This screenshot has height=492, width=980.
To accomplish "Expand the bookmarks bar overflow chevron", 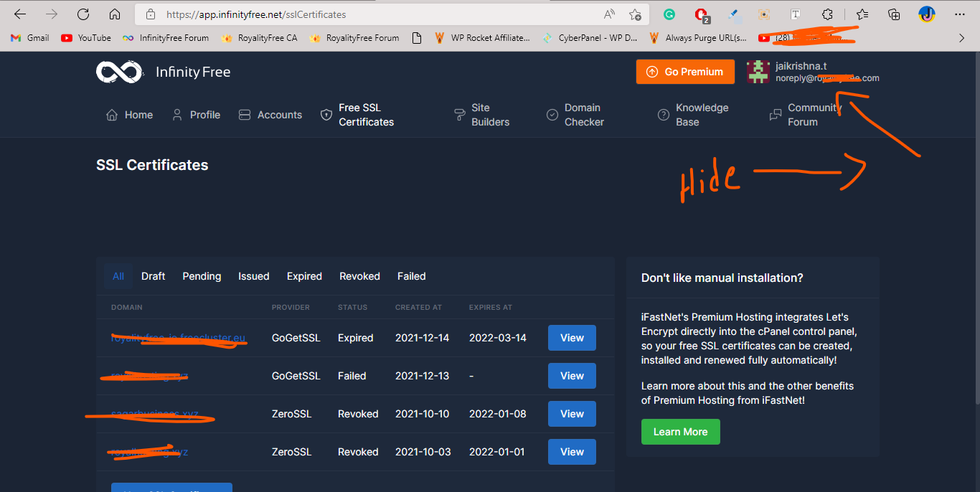I will point(962,38).
